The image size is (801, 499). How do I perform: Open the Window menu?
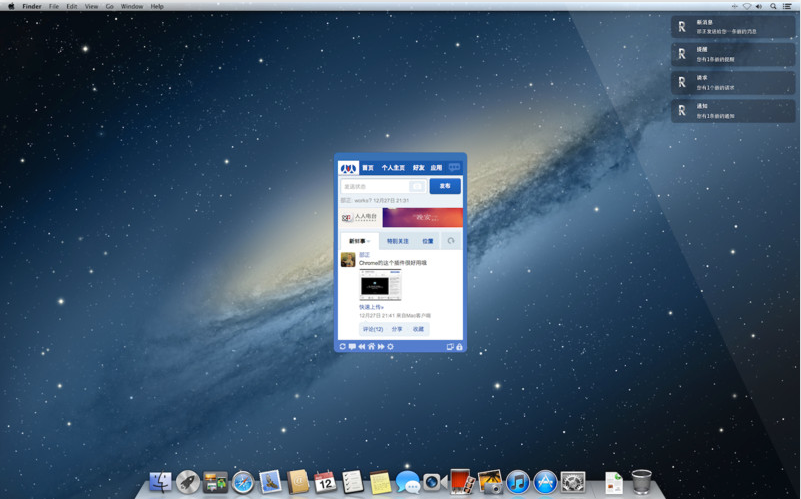(x=132, y=6)
